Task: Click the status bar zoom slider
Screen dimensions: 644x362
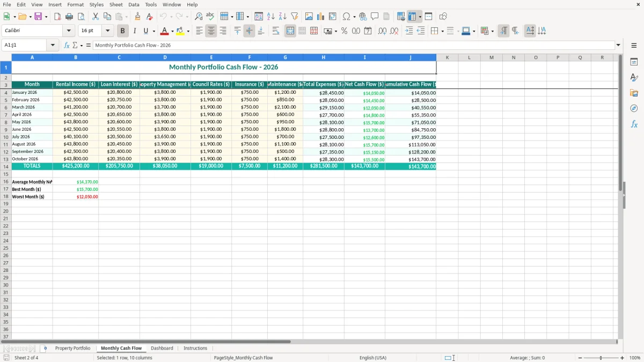Action: click(x=601, y=358)
